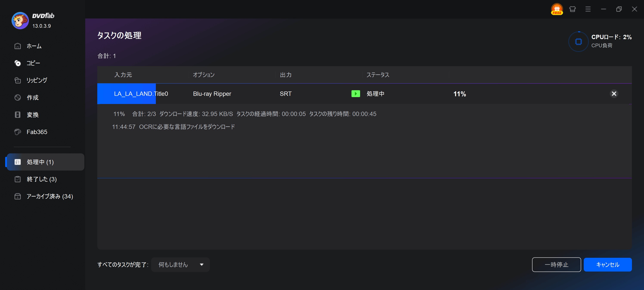Click the dropdown arrow beside 何もしません

click(201, 264)
